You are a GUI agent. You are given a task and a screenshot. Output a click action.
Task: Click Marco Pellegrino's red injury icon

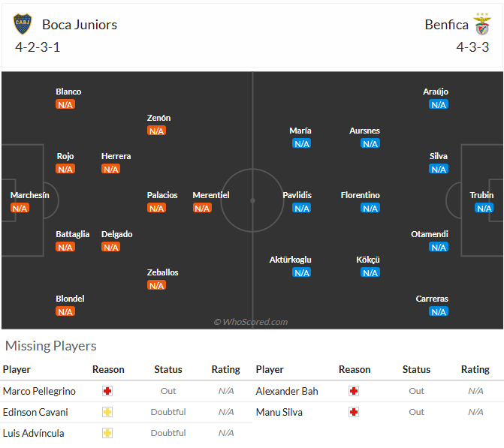pos(107,391)
